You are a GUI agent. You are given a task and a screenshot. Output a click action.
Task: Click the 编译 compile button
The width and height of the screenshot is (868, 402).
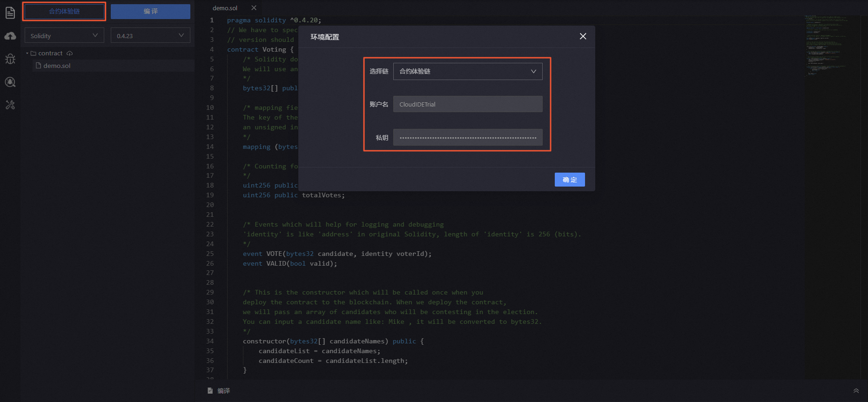pos(150,11)
